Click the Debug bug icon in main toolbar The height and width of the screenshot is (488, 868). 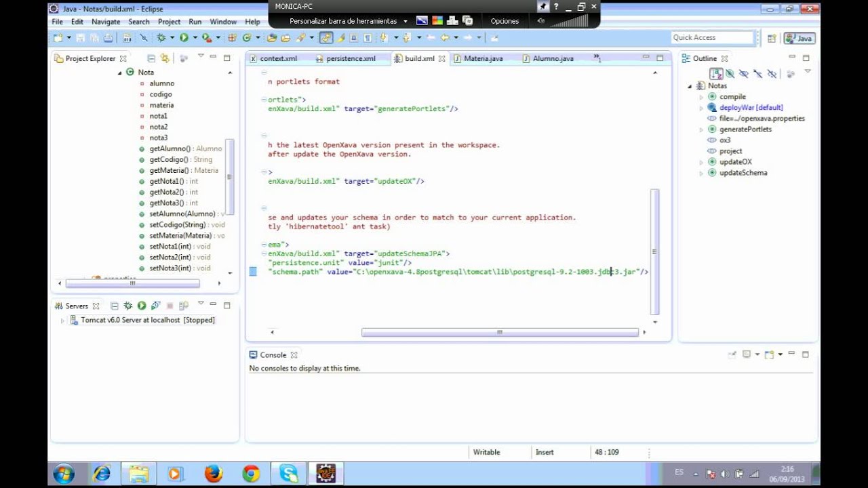(x=161, y=38)
